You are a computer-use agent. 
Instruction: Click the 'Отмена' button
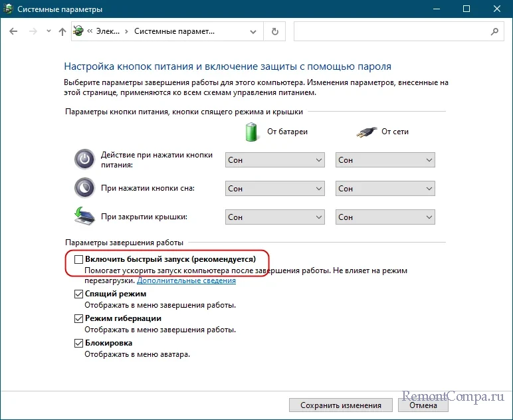tap(423, 405)
